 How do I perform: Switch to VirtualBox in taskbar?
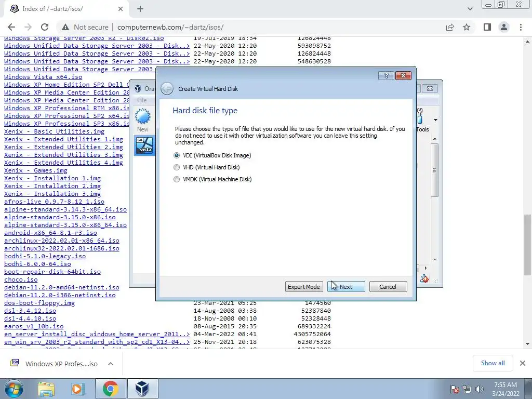pos(142,389)
